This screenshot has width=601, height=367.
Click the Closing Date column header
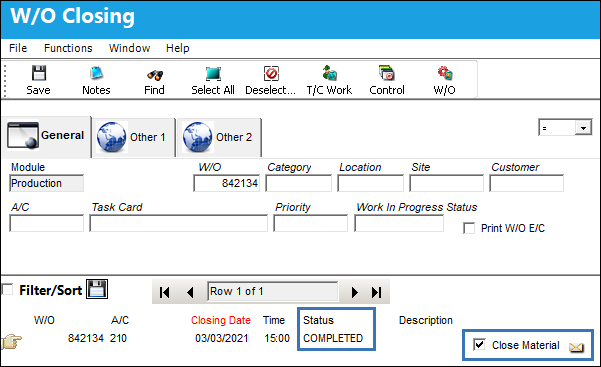221,320
